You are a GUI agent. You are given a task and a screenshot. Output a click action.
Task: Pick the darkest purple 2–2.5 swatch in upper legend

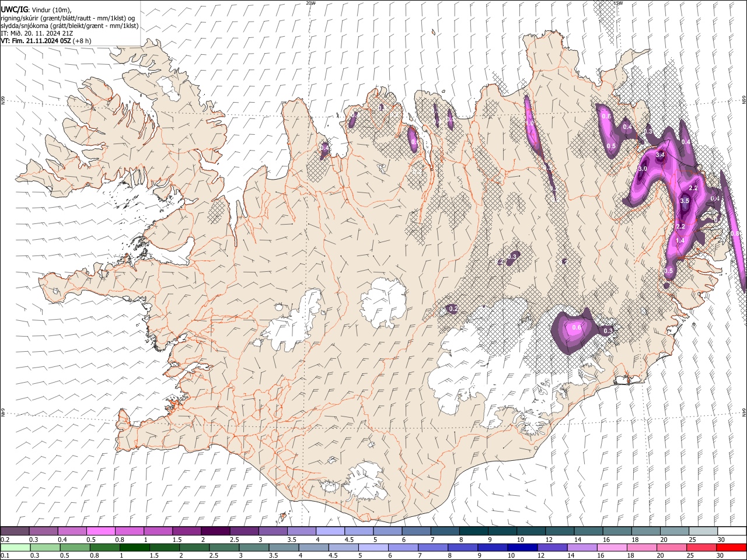pyautogui.click(x=215, y=531)
